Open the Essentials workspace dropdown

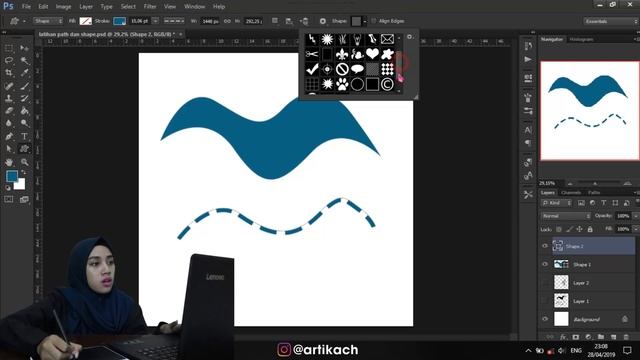point(610,21)
